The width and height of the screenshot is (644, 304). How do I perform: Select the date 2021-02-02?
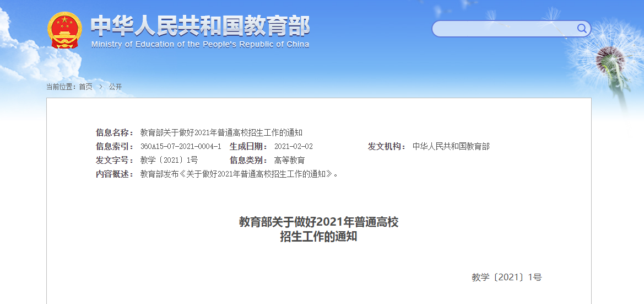pos(293,146)
